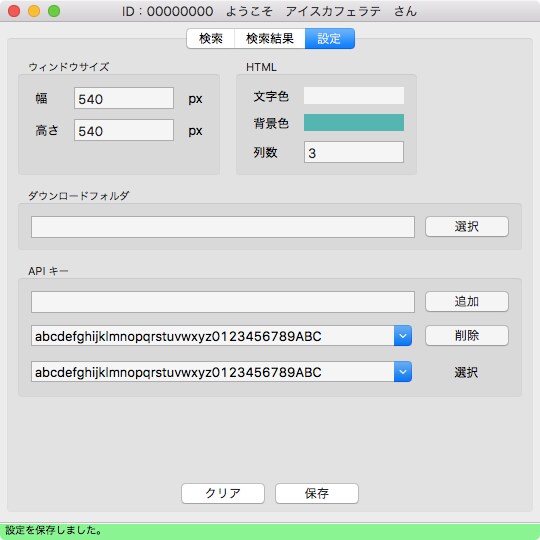Click 選択 button for download folder
The width and height of the screenshot is (540, 540).
coord(467,227)
